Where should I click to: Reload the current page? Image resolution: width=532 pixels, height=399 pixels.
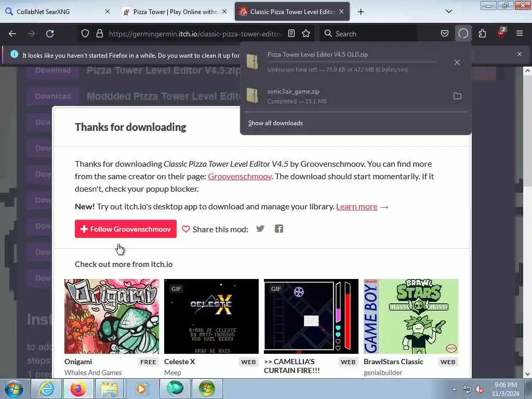tap(50, 34)
